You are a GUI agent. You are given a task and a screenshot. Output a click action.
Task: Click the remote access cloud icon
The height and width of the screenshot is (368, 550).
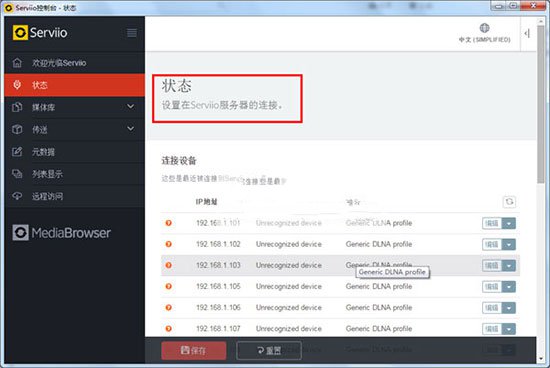pyautogui.click(x=17, y=196)
